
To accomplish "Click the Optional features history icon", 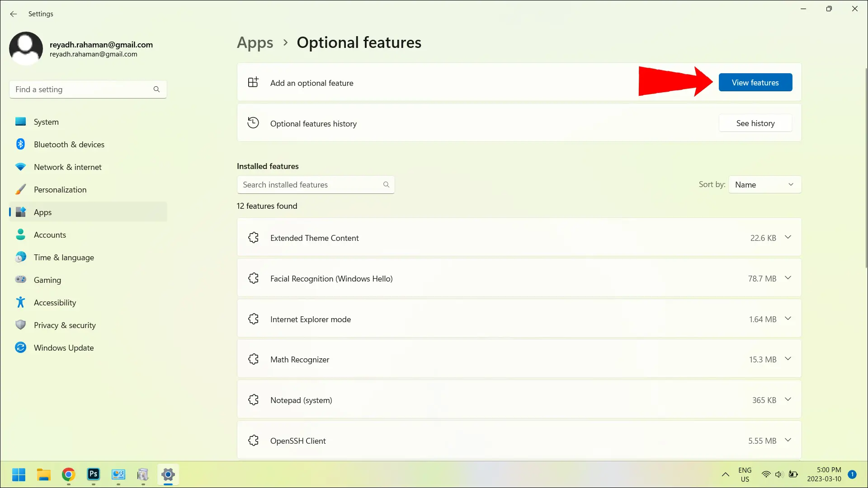I will coord(252,123).
